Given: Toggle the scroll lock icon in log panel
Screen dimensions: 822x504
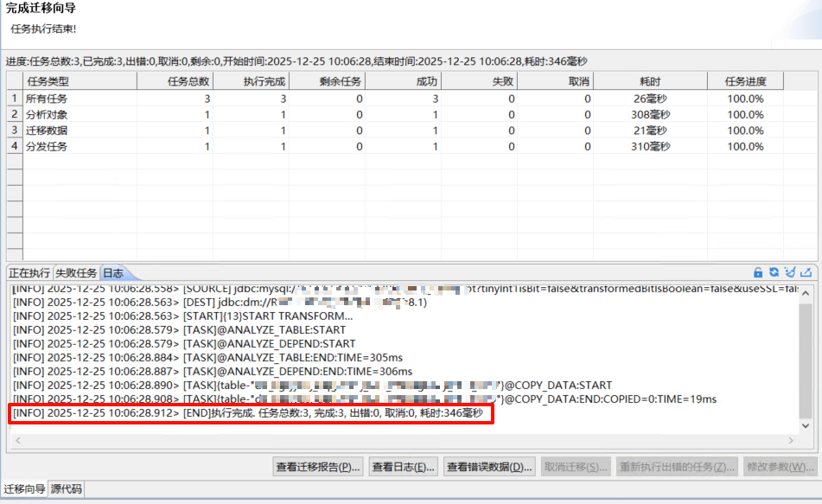Looking at the screenshot, I should click(759, 272).
